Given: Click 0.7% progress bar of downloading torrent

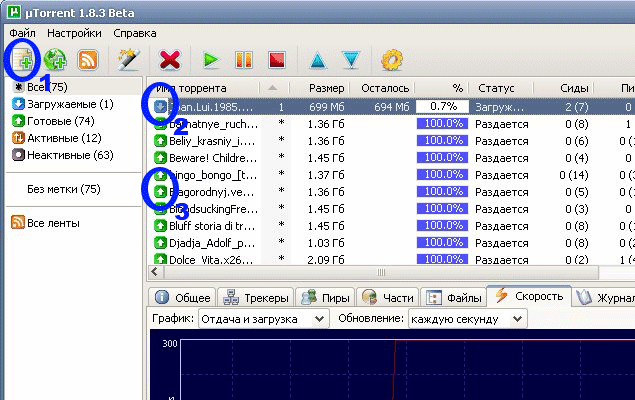Looking at the screenshot, I should (x=442, y=107).
